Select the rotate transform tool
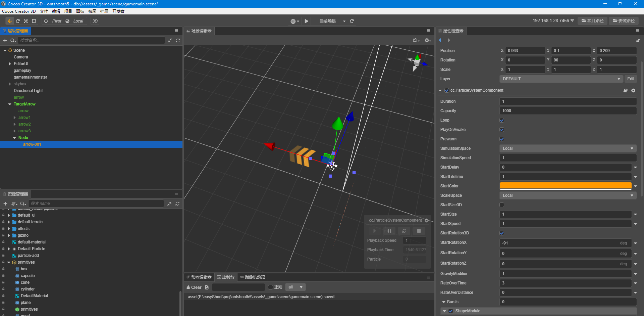The image size is (644, 316). tap(18, 21)
